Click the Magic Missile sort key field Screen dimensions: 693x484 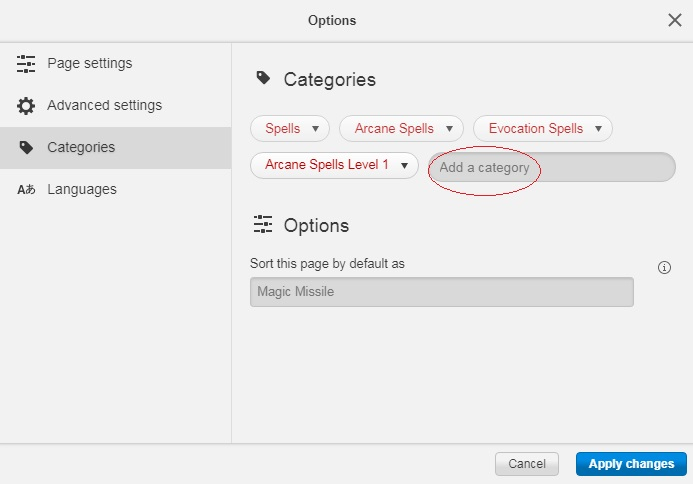[x=442, y=292]
